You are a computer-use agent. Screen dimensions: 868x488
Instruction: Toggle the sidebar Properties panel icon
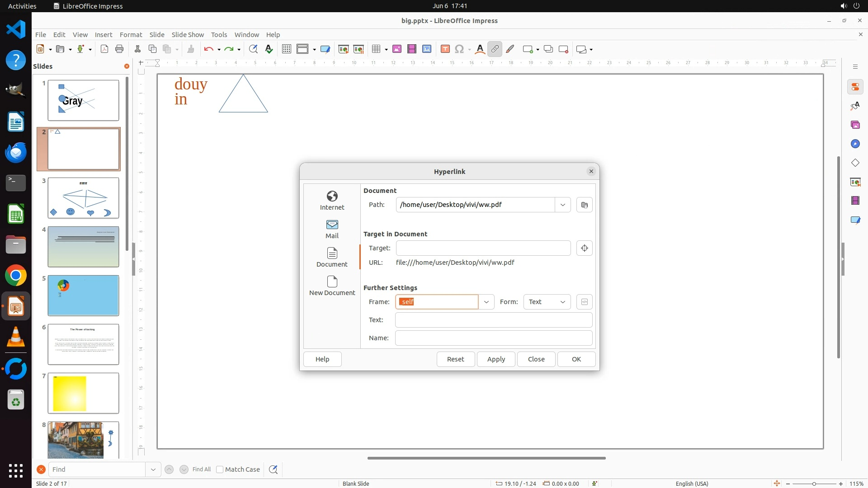(855, 87)
